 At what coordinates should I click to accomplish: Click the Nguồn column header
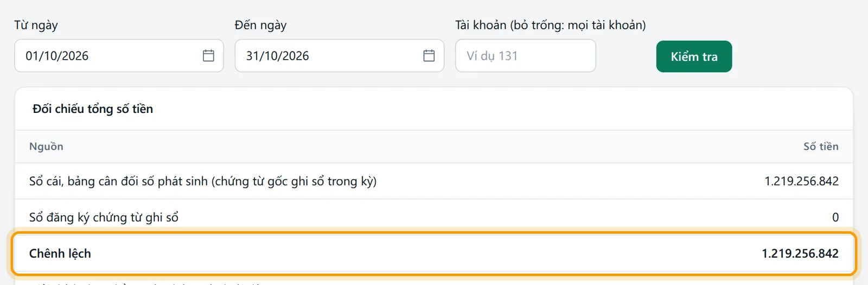click(x=46, y=147)
